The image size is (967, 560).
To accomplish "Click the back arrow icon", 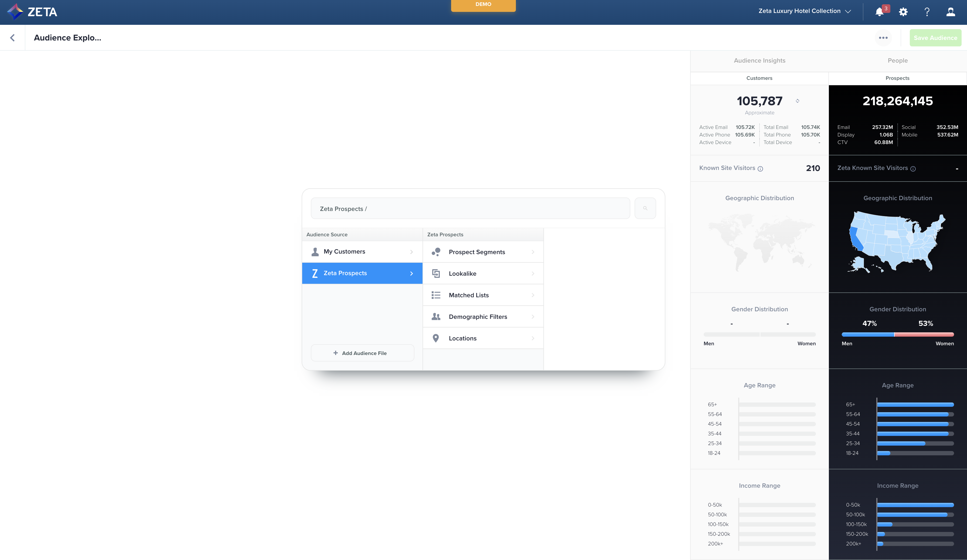I will click(x=12, y=37).
